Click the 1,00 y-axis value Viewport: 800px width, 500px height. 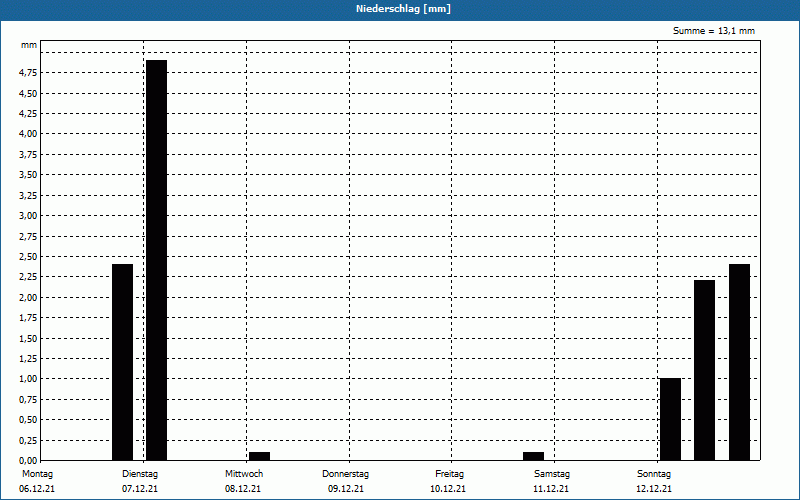(28, 379)
